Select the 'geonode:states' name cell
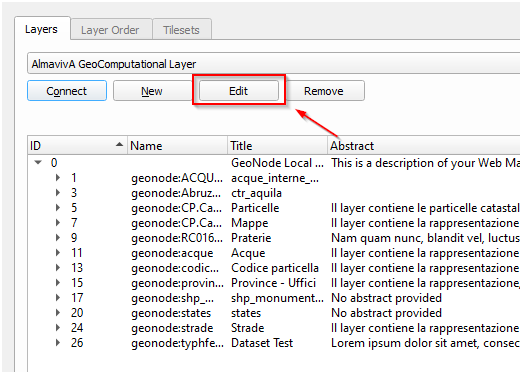This screenshot has height=373, width=523. pos(171,313)
